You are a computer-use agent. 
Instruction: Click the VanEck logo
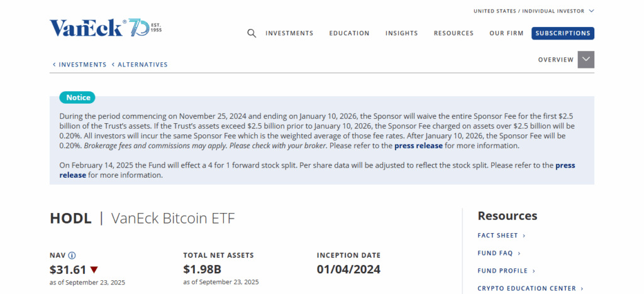point(105,28)
